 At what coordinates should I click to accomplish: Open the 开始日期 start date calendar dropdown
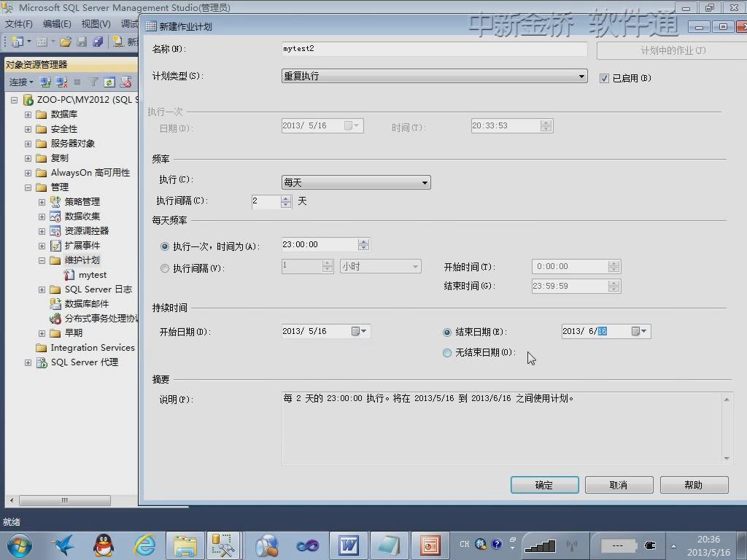359,332
